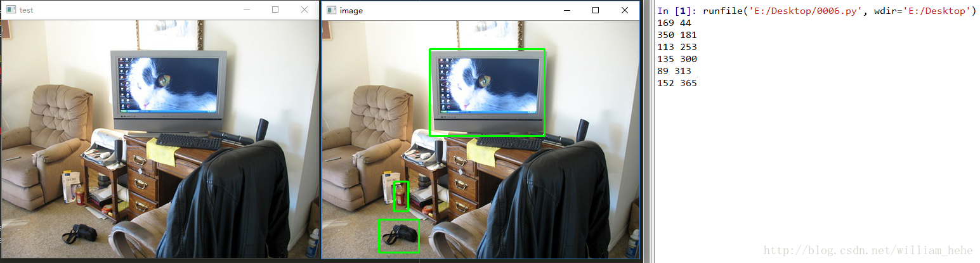The height and width of the screenshot is (263, 980).
Task: Click the 'In [1]:' console prompt
Action: [677, 11]
